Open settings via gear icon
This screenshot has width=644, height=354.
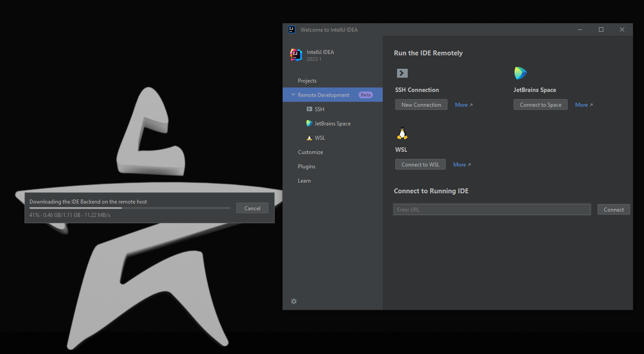point(294,301)
